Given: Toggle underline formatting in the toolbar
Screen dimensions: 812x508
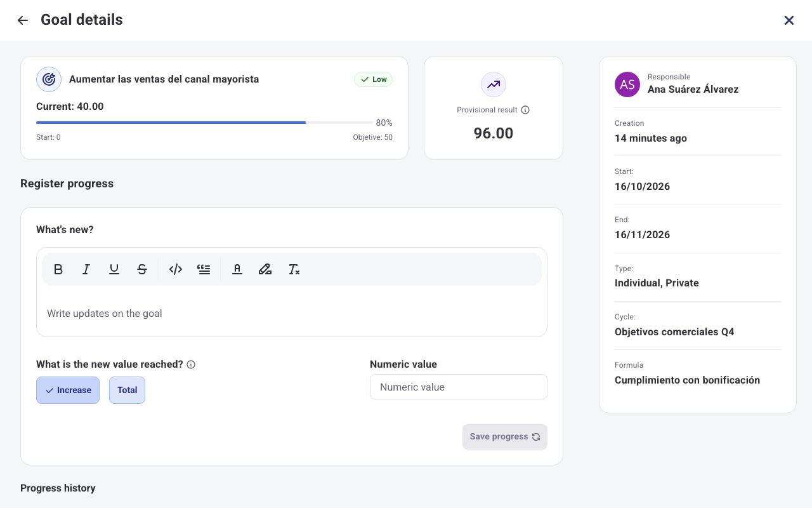Looking at the screenshot, I should [114, 269].
